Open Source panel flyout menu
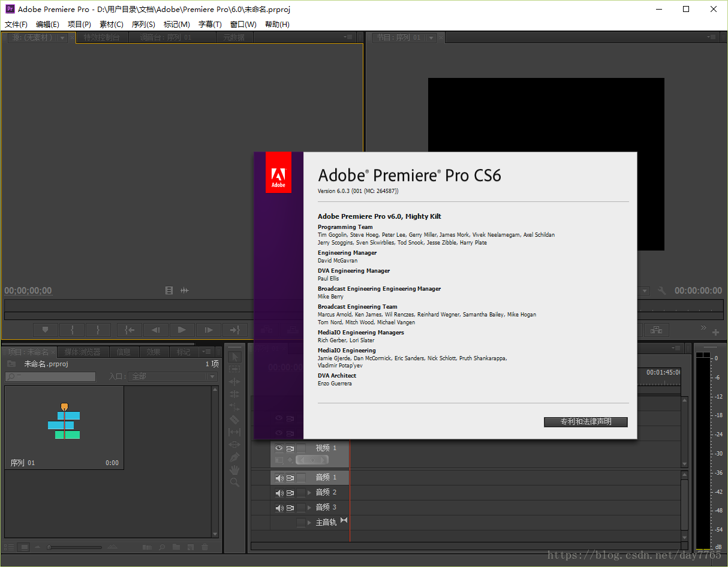 pyautogui.click(x=348, y=37)
